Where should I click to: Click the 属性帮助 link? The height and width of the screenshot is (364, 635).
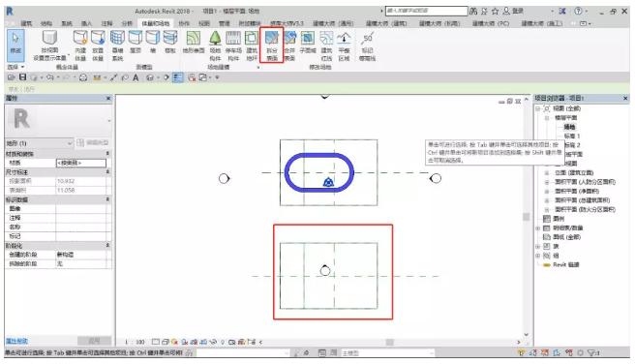[16, 341]
